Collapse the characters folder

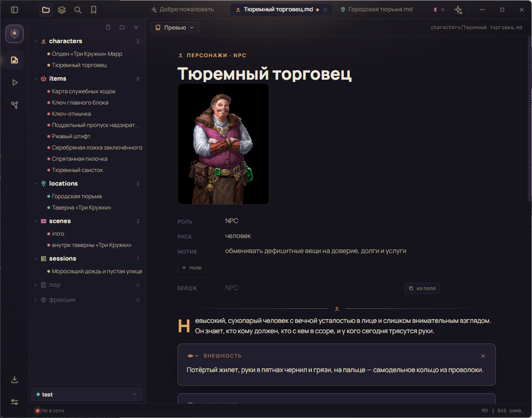(x=36, y=41)
